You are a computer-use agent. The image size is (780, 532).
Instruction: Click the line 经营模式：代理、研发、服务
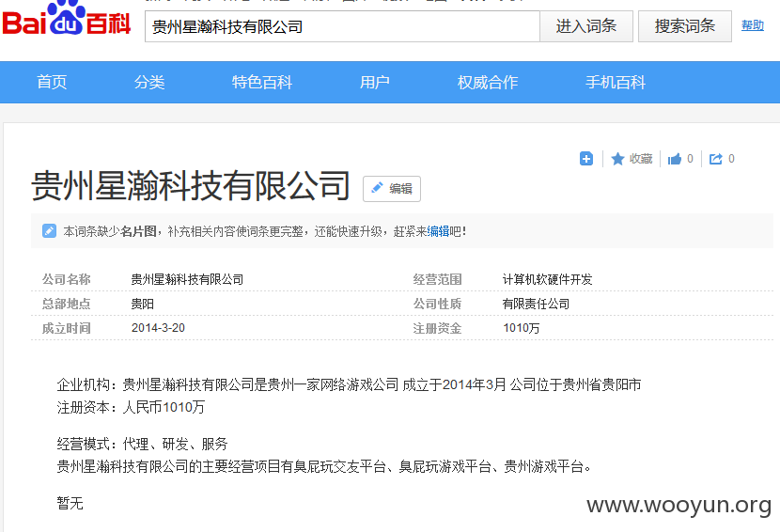(142, 444)
